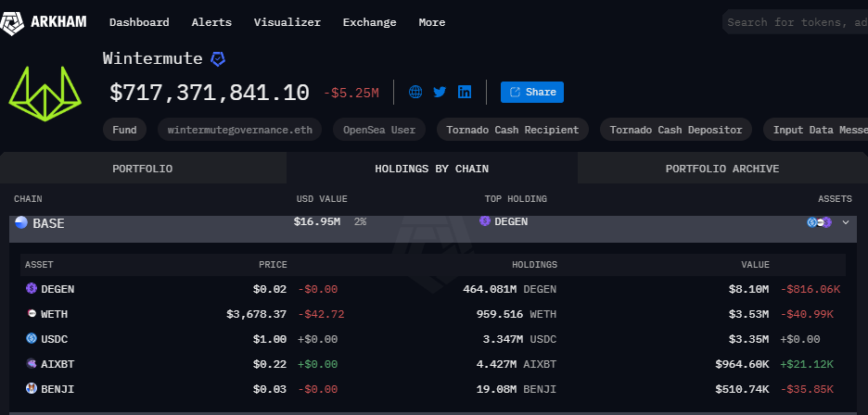Open the Dashboard menu item
Image resolution: width=868 pixels, height=415 pixels.
tap(139, 22)
